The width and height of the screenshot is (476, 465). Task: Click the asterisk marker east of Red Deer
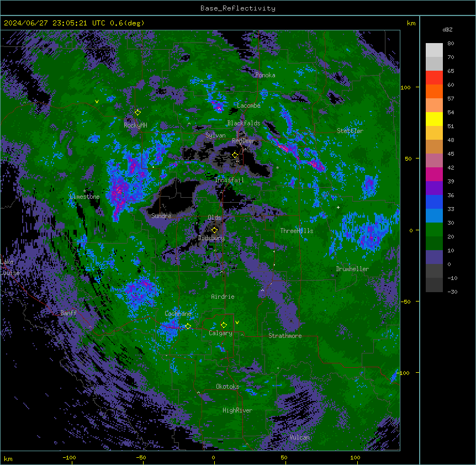(x=277, y=168)
